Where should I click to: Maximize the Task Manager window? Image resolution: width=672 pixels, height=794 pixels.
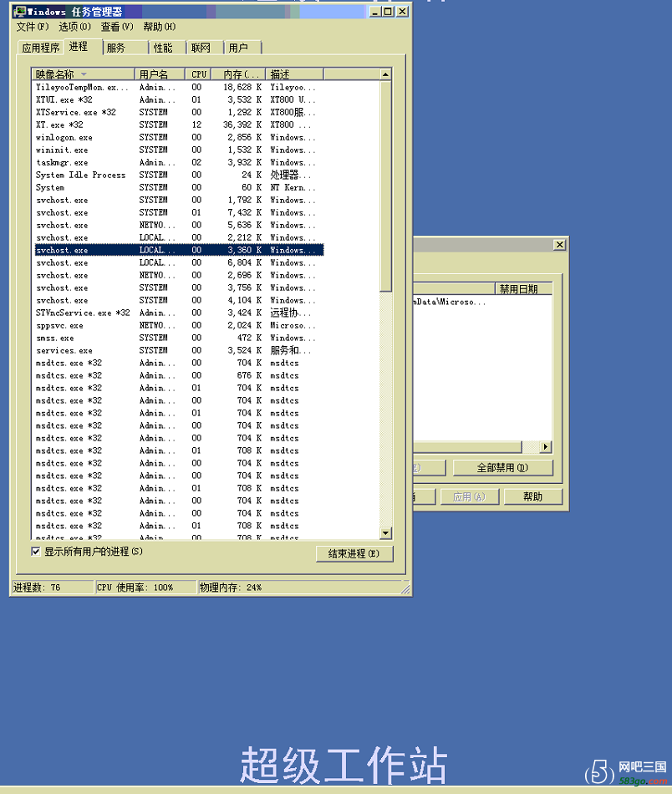[x=388, y=11]
